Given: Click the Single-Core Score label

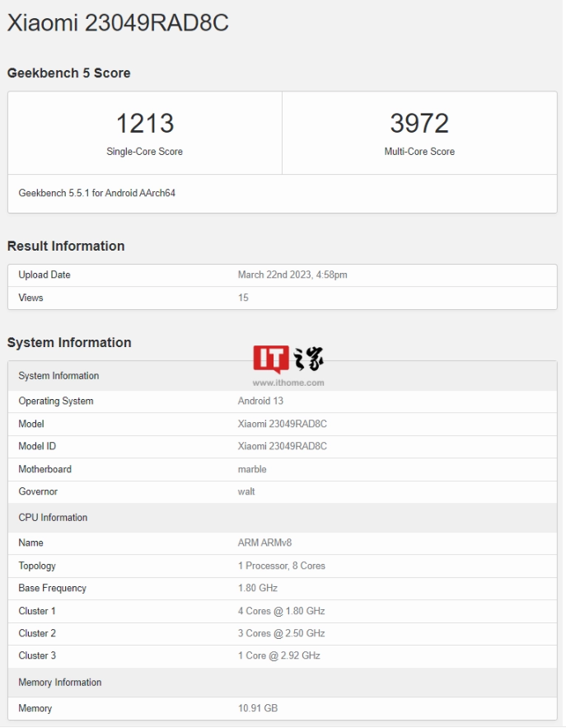Looking at the screenshot, I should point(144,152).
